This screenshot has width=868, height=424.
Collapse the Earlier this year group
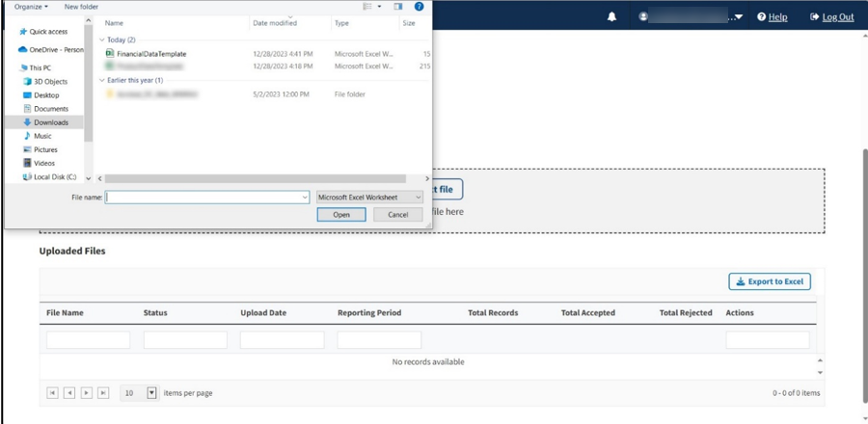102,81
